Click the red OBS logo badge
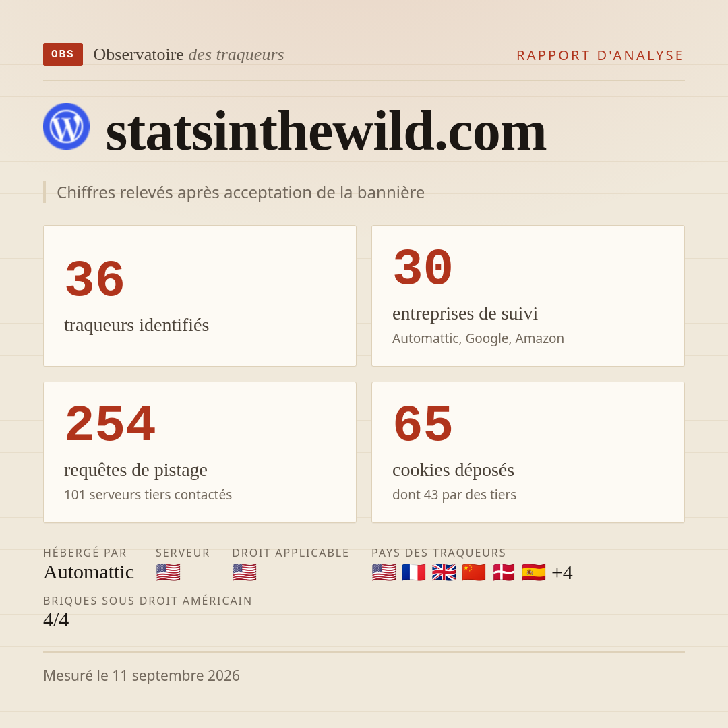728x728 pixels. (x=63, y=55)
